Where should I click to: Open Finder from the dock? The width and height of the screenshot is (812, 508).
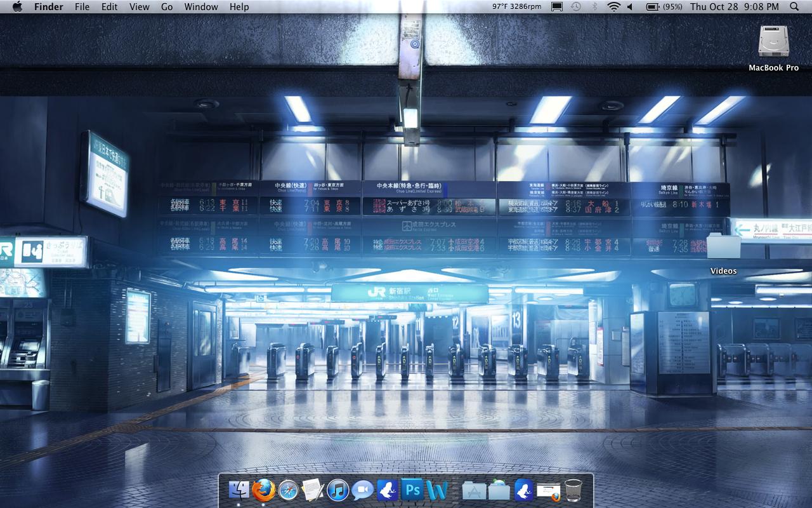click(x=239, y=490)
